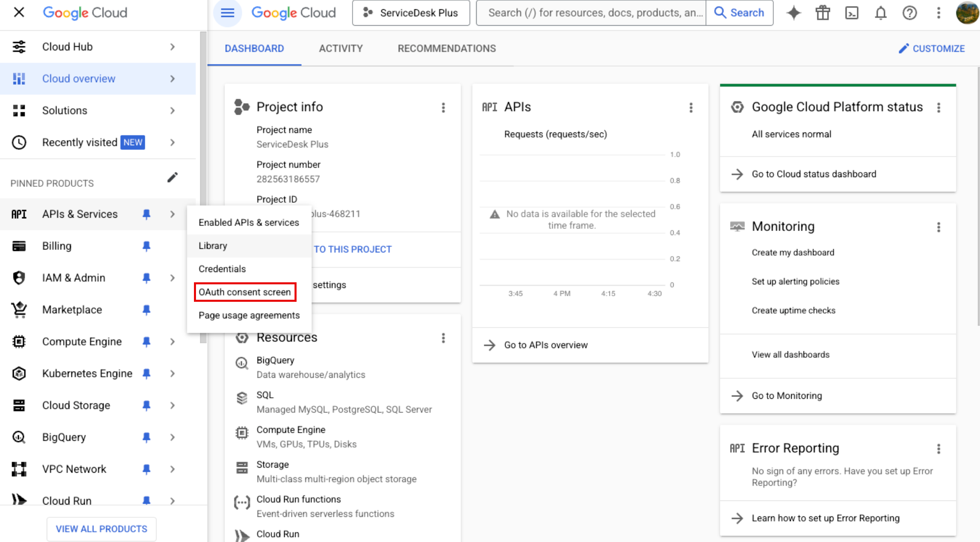980x542 pixels.
Task: Click the CUSTOMIZE dashboard button
Action: (x=932, y=48)
